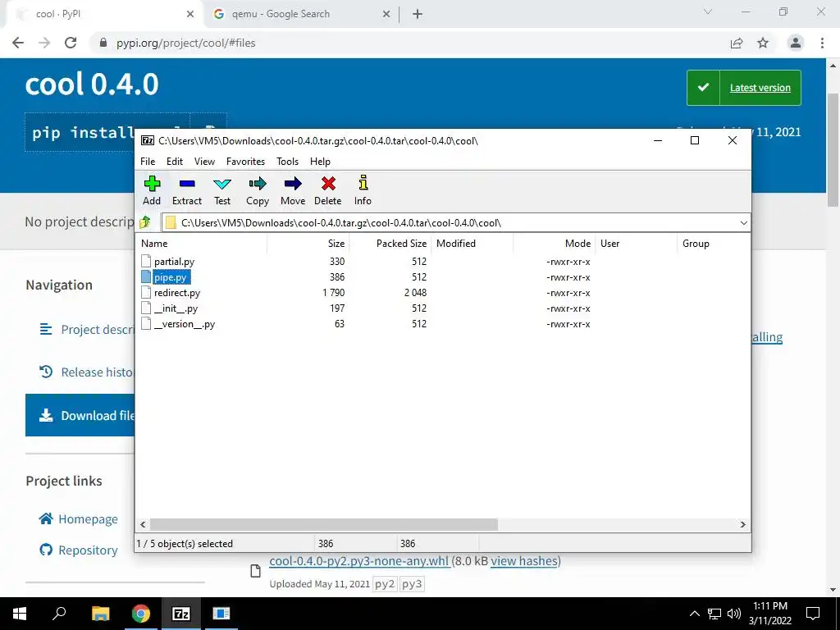Sort by the Size column header
The image size is (840, 630).
click(308, 243)
